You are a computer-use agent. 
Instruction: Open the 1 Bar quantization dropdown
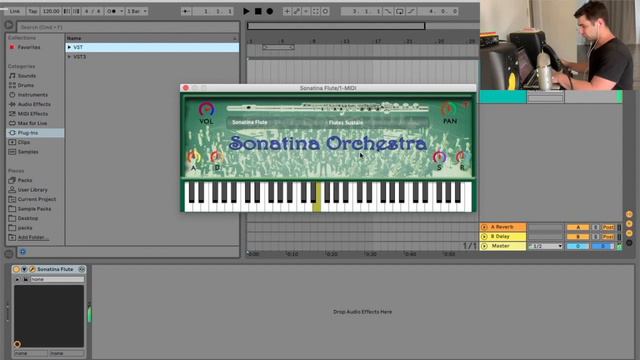pyautogui.click(x=137, y=11)
